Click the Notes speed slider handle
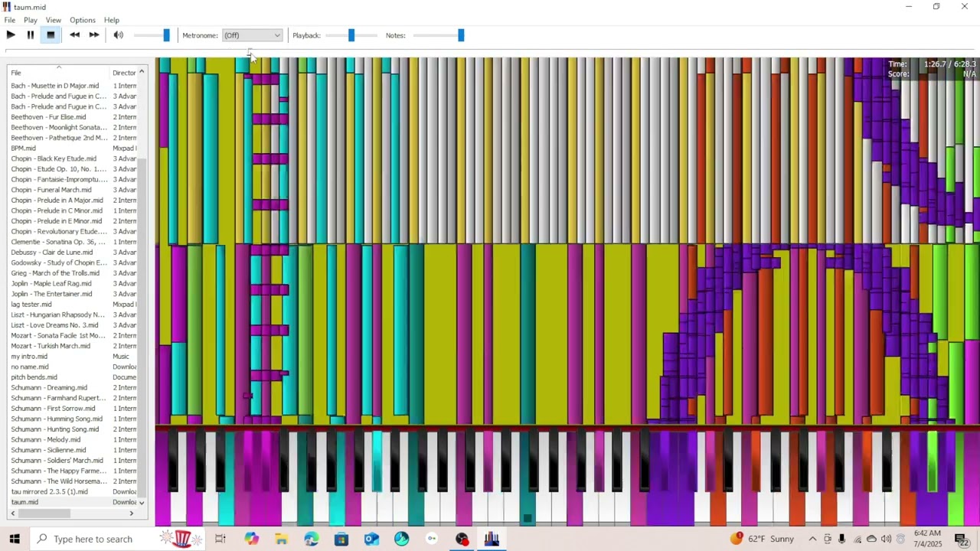Viewport: 980px width, 551px height. pyautogui.click(x=461, y=35)
